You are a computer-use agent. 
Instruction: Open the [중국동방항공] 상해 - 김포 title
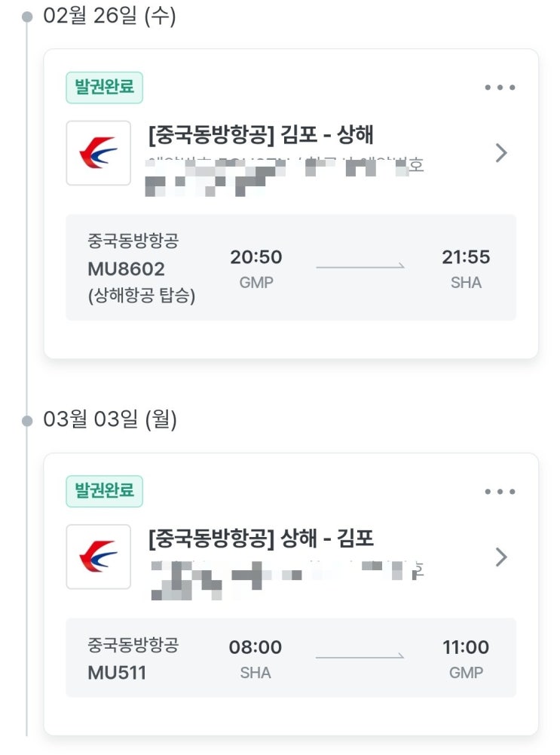pos(262,539)
